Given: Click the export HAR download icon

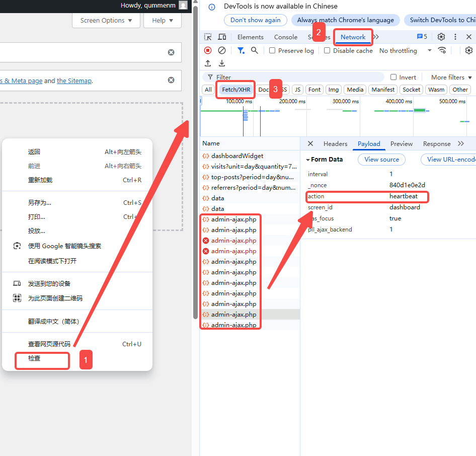Looking at the screenshot, I should (222, 63).
